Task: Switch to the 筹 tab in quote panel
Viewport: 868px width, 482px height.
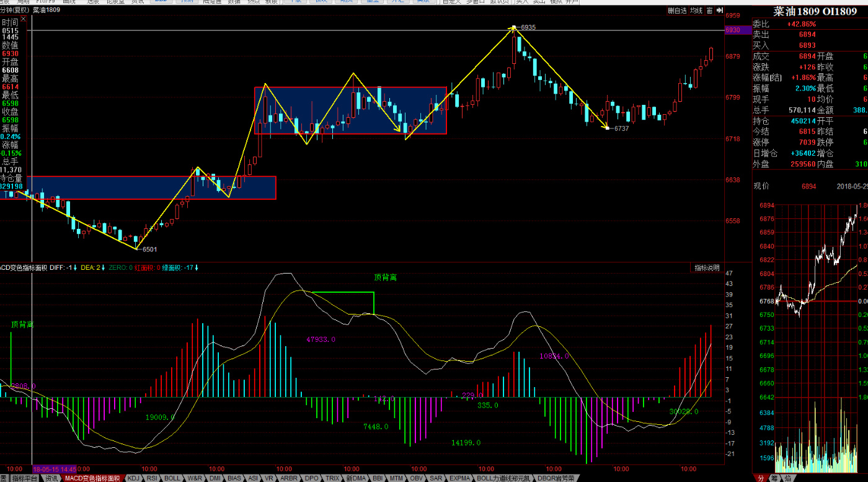Action: (774, 478)
